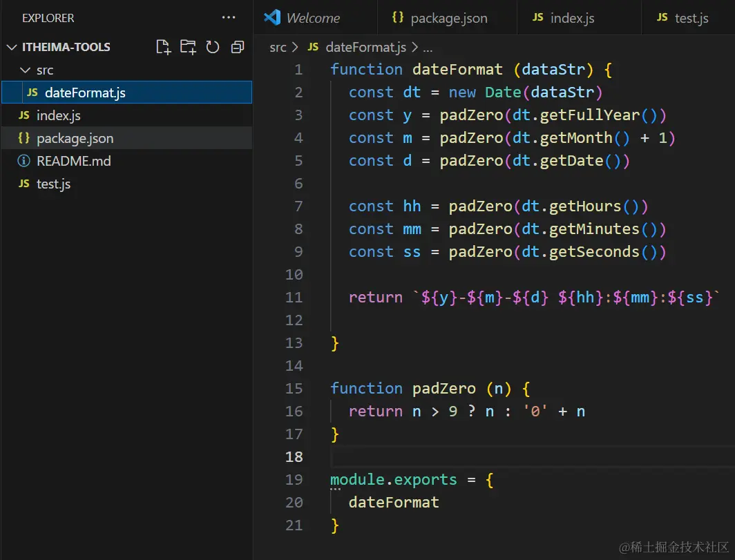This screenshot has width=735, height=560.
Task: Click the braces icon beside package.json in tree
Action: (x=24, y=138)
